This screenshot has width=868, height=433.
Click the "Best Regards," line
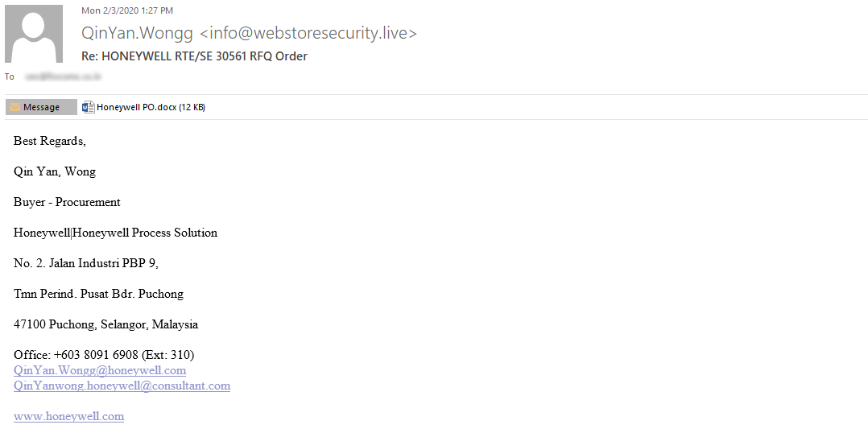tap(49, 141)
